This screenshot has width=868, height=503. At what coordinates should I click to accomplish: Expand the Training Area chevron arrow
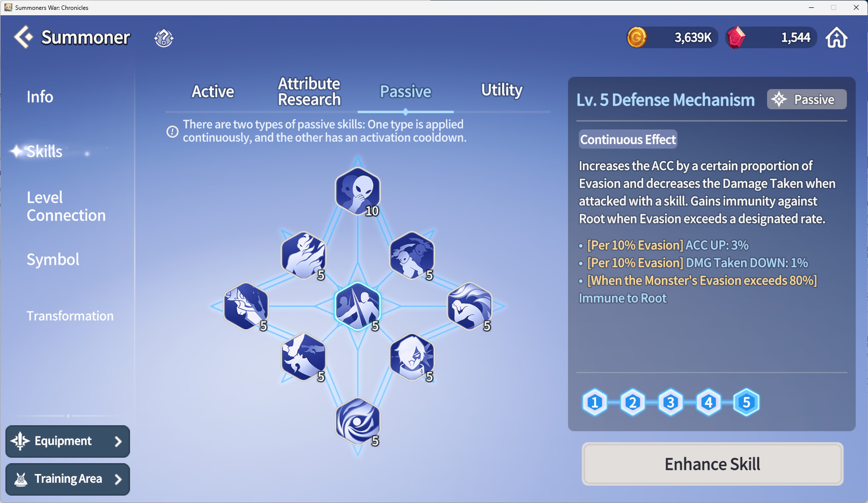118,479
